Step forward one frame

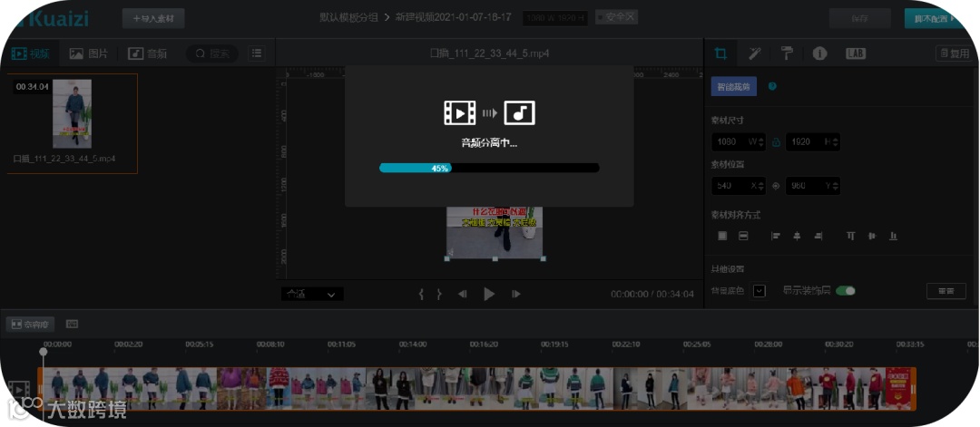[516, 294]
